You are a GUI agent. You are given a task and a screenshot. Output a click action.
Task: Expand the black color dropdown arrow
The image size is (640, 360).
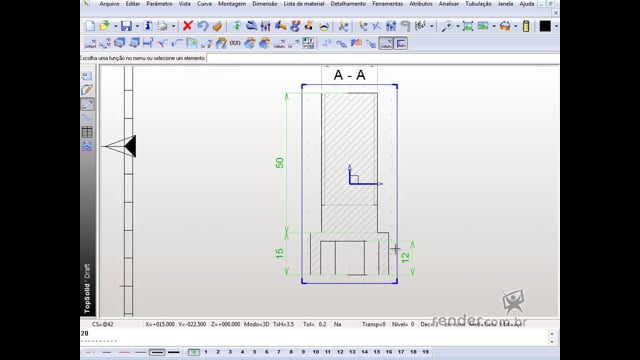pos(556,27)
